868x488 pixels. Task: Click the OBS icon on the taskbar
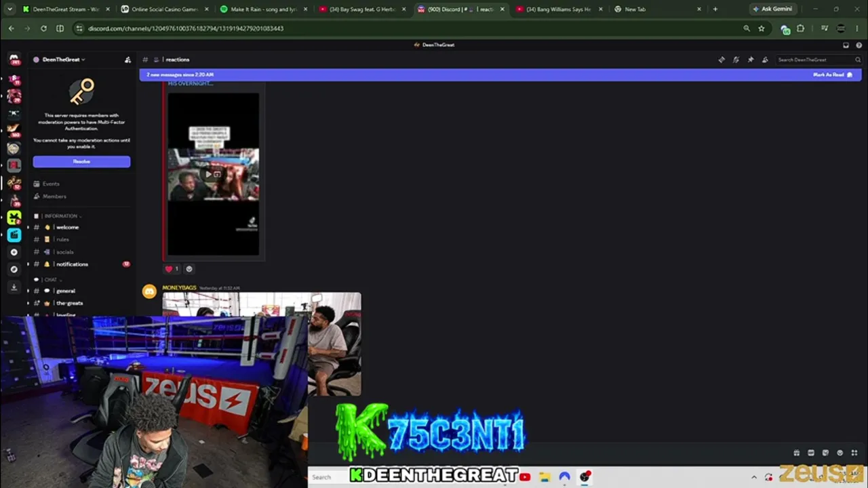coord(585,477)
